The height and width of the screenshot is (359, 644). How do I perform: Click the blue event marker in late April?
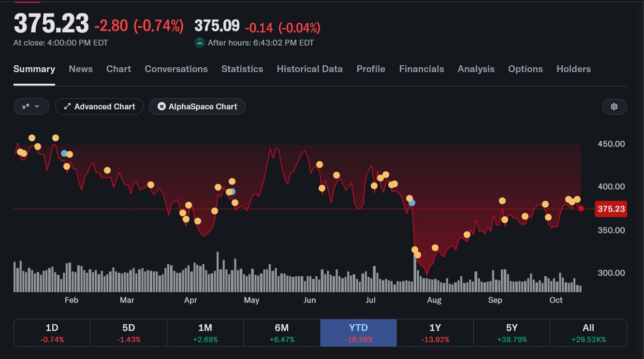(x=233, y=192)
